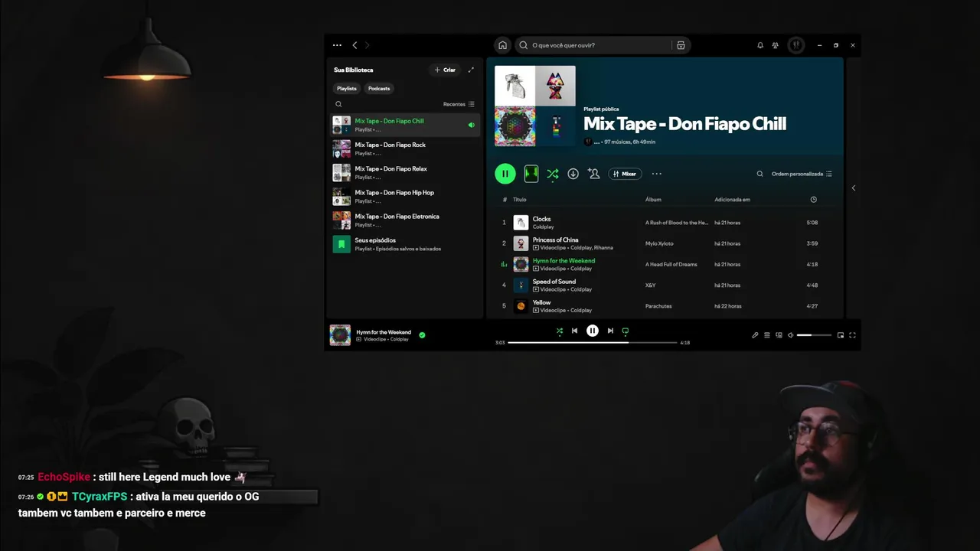Sort by the Título column header

(x=519, y=200)
